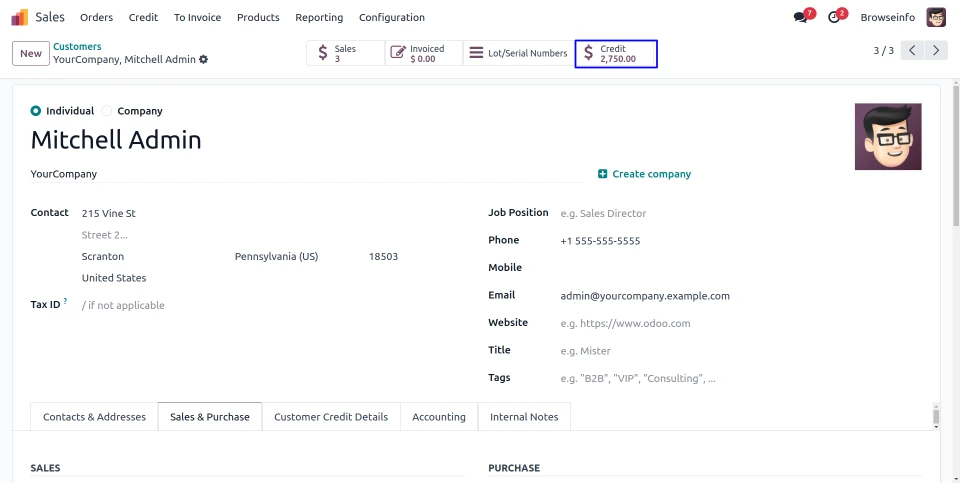The height and width of the screenshot is (483, 960).
Task: Click the Sales app logo icon
Action: coord(20,17)
